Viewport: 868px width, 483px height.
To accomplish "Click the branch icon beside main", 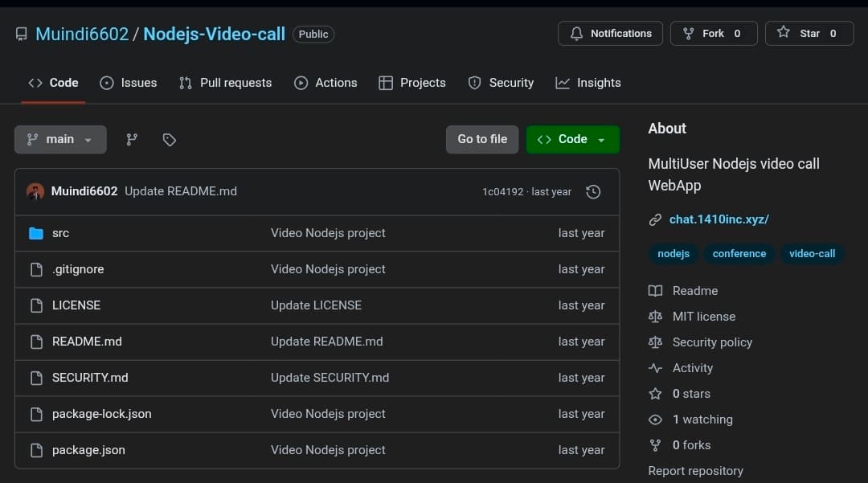I will 131,139.
